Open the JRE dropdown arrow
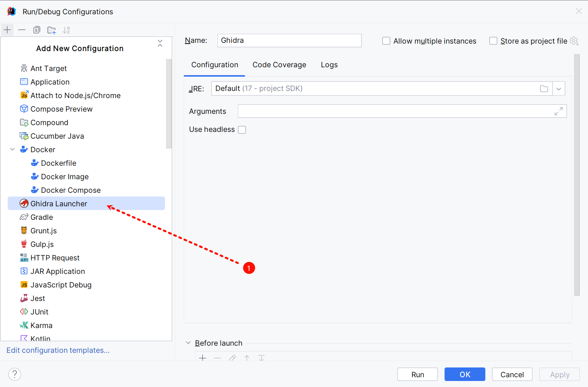This screenshot has width=588, height=387. point(559,89)
